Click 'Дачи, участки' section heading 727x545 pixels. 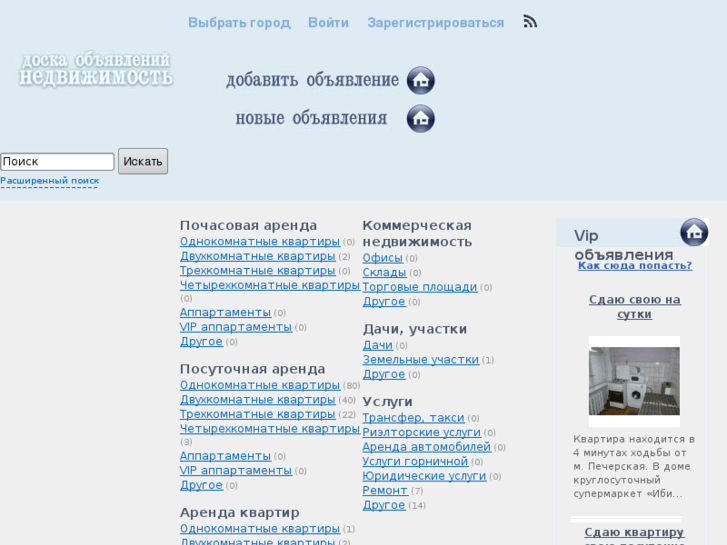click(415, 329)
